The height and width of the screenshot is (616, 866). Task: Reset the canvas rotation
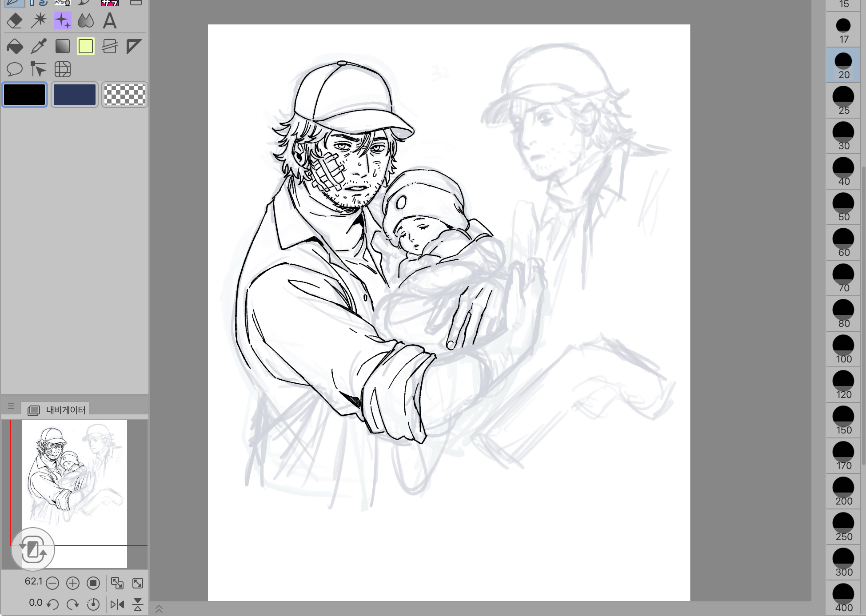[93, 604]
